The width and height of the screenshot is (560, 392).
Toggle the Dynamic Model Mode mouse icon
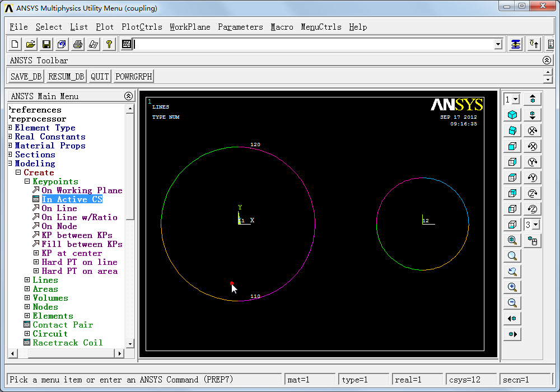533,241
